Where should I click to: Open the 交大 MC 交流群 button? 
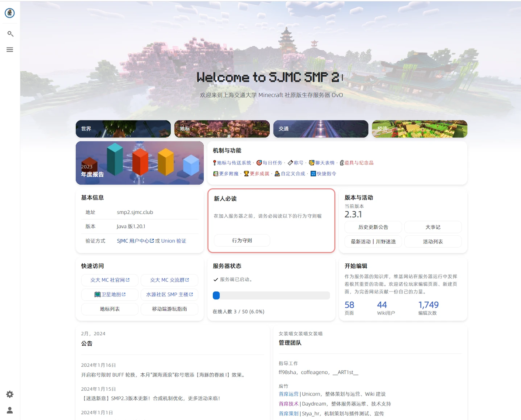coord(170,280)
